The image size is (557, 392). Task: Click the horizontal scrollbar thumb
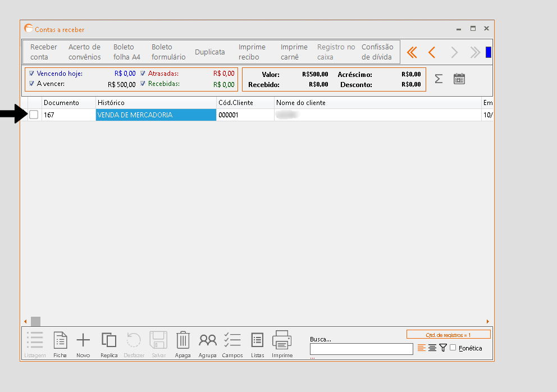[35, 321]
